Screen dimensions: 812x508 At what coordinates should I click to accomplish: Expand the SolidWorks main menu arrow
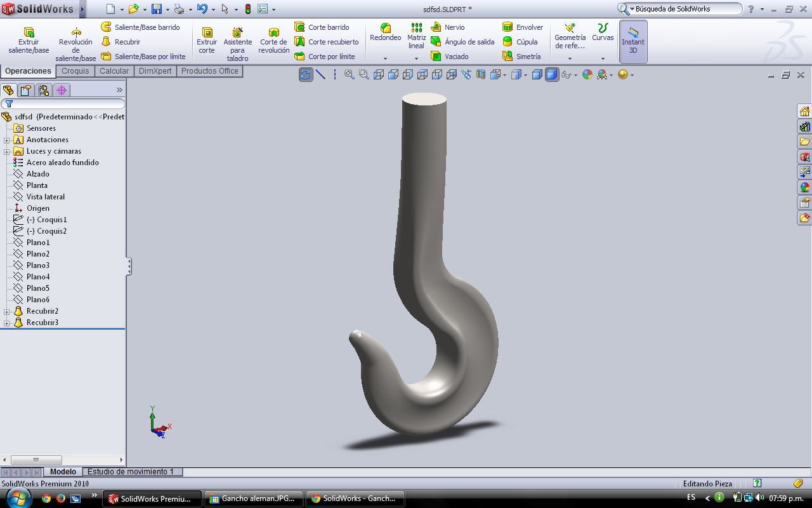82,9
